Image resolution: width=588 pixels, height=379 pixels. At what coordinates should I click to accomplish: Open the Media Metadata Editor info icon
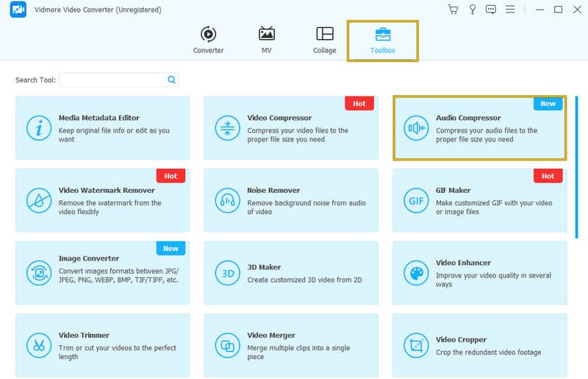click(x=38, y=128)
